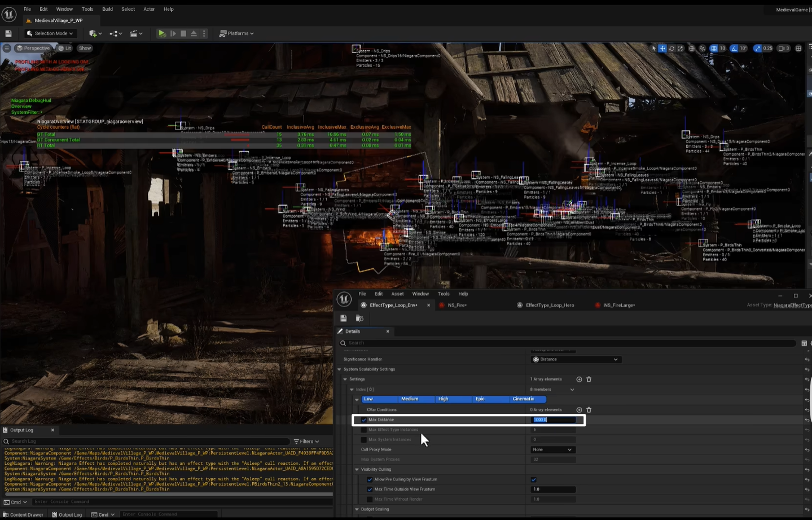Collapse the Visibility Culling section
The width and height of the screenshot is (812, 520).
(357, 470)
